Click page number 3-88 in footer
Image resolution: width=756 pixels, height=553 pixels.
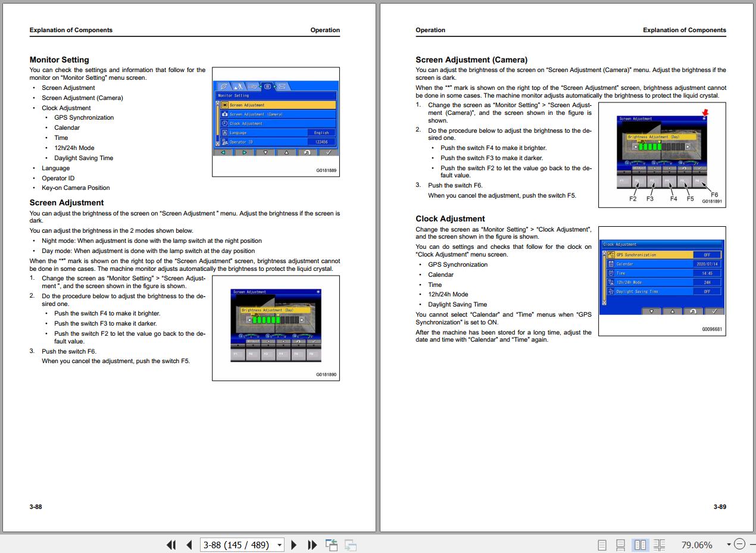click(x=36, y=507)
